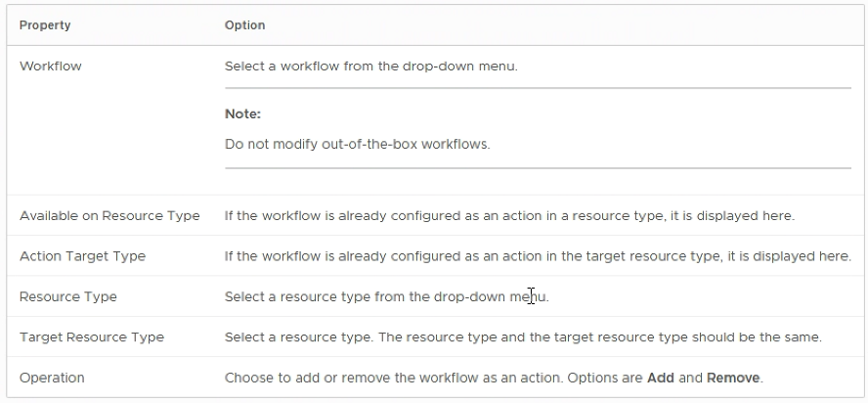Click the Option column header

point(244,25)
